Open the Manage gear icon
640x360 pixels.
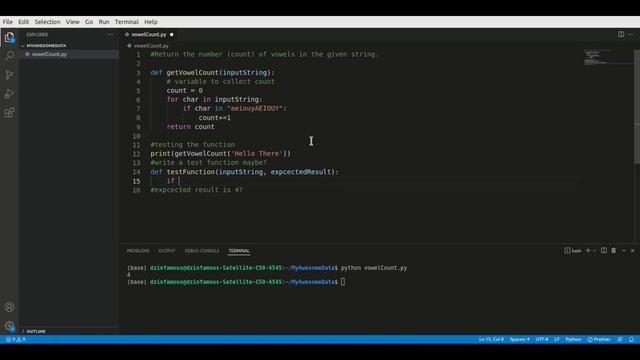9,326
